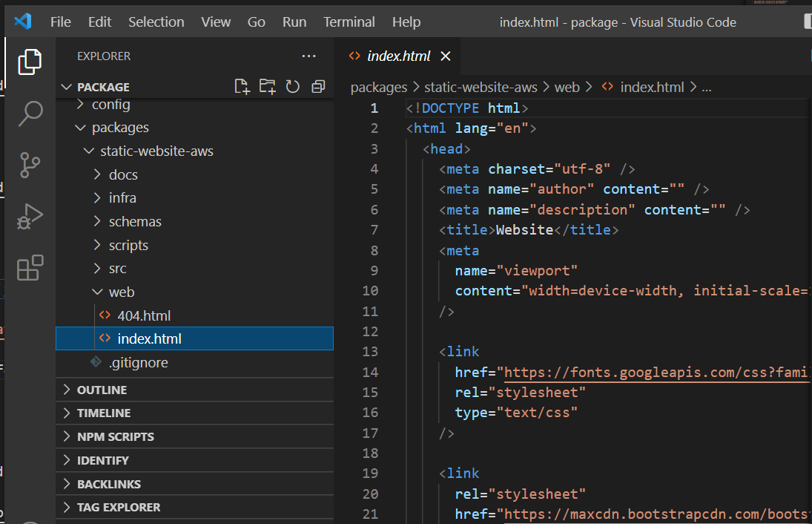Open the Source Control view
The height and width of the screenshot is (524, 812).
pyautogui.click(x=30, y=166)
